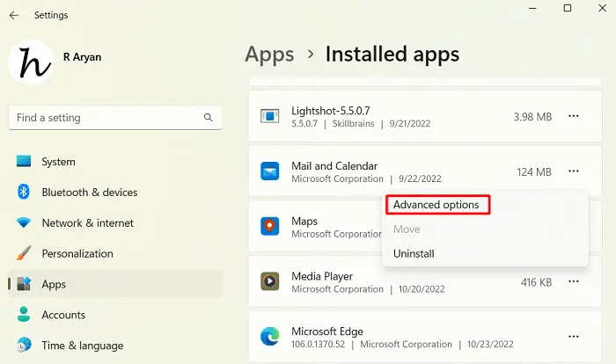The image size is (616, 364).
Task: Maximize the Settings window
Action: coord(568,8)
